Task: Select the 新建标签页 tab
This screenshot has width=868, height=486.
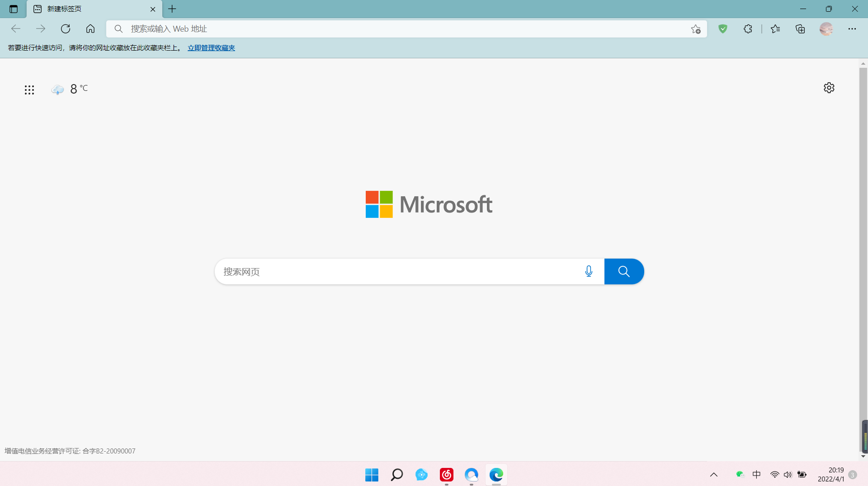Action: 94,9
